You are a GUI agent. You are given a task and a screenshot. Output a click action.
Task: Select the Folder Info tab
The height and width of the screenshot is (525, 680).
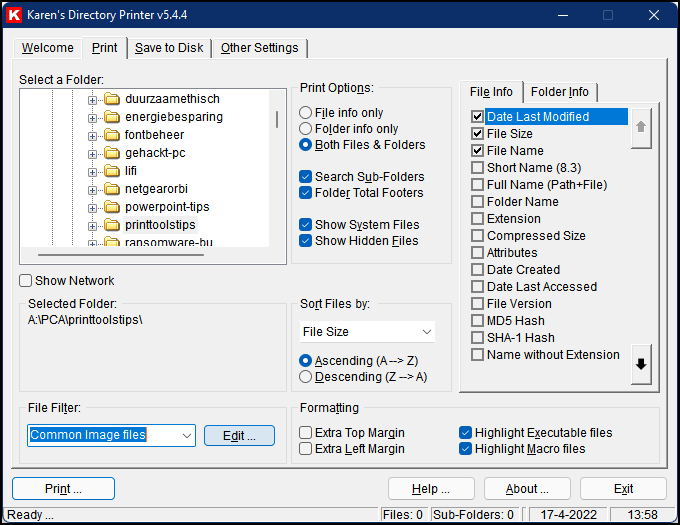click(x=560, y=92)
